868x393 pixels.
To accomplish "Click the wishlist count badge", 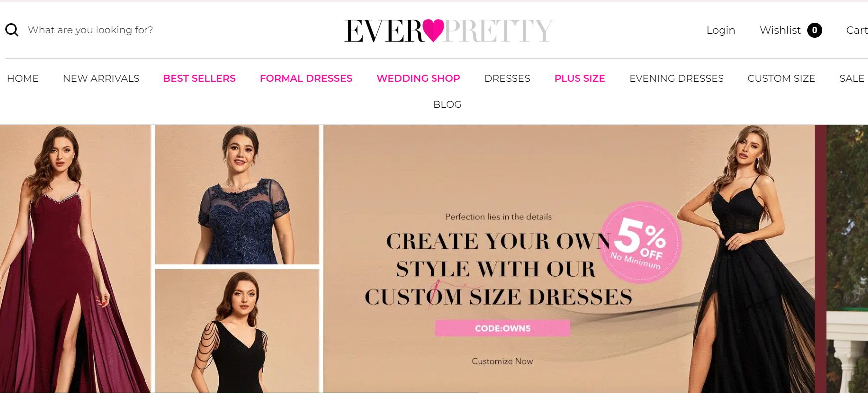I will [x=815, y=30].
